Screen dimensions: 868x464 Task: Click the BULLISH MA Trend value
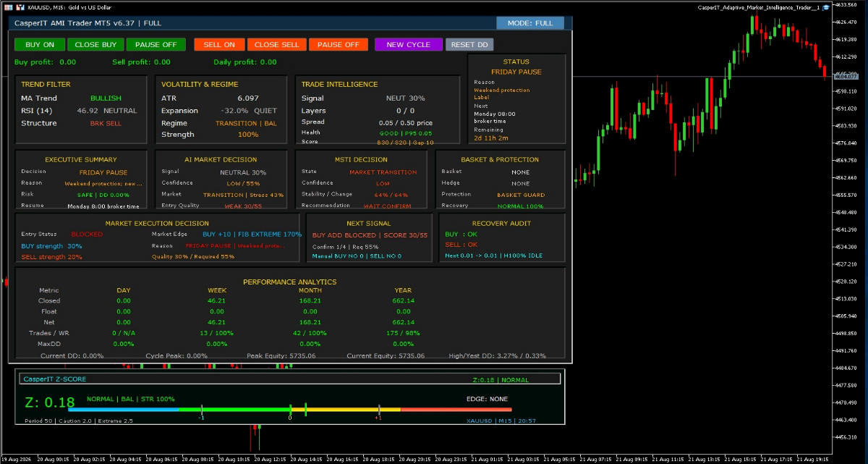106,98
